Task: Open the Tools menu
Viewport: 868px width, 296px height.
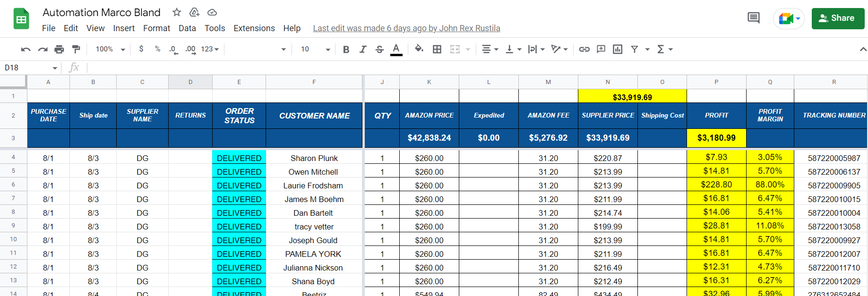Action: 215,28
